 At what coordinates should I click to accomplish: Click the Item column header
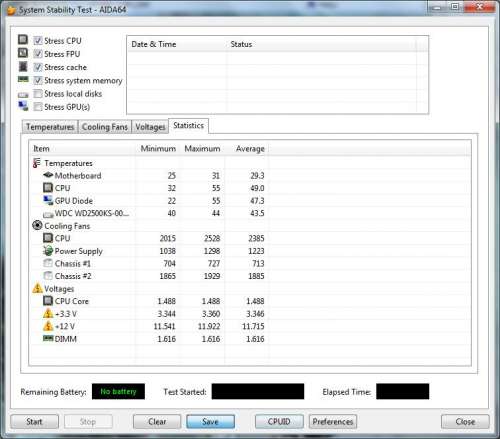[82, 149]
